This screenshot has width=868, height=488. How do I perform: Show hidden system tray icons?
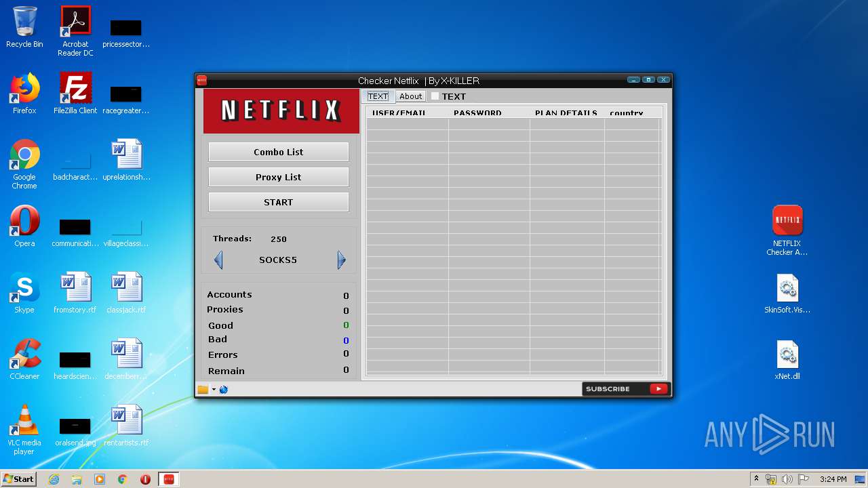pos(756,479)
